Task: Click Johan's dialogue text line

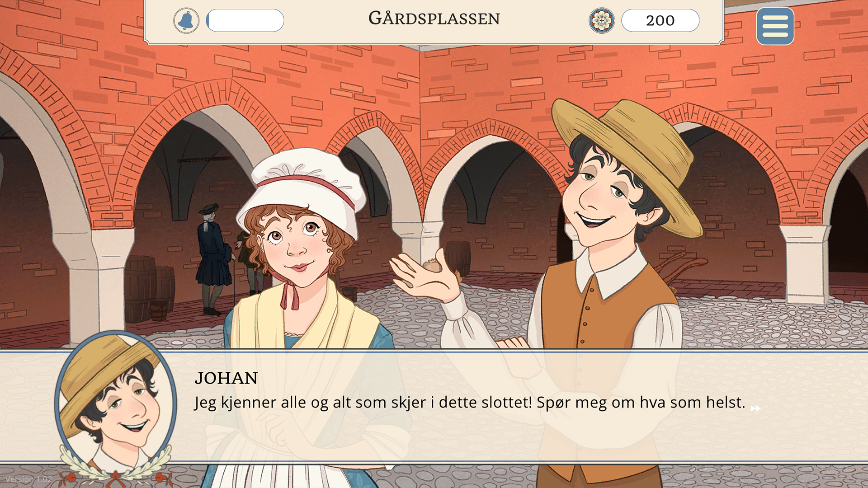Action: (x=470, y=402)
